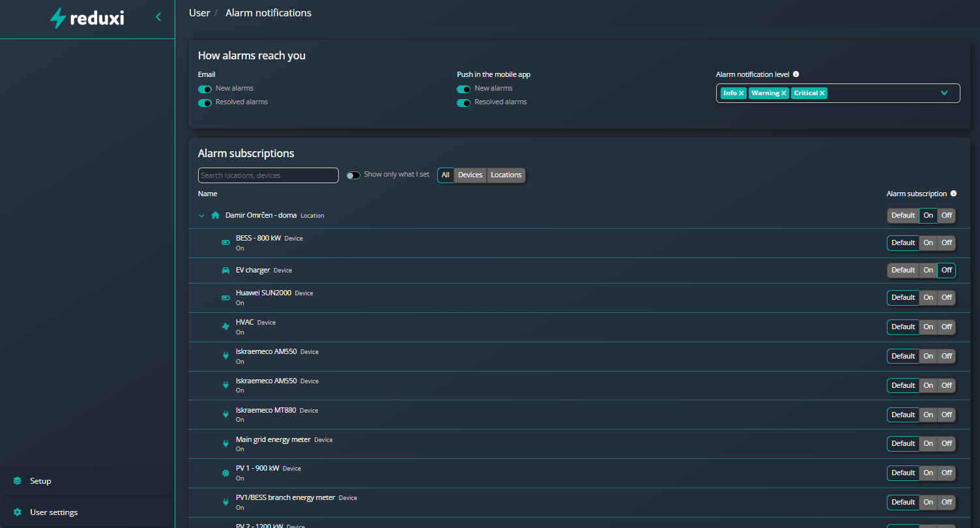Click the PV1/BESS branch energy meter name

[285, 497]
